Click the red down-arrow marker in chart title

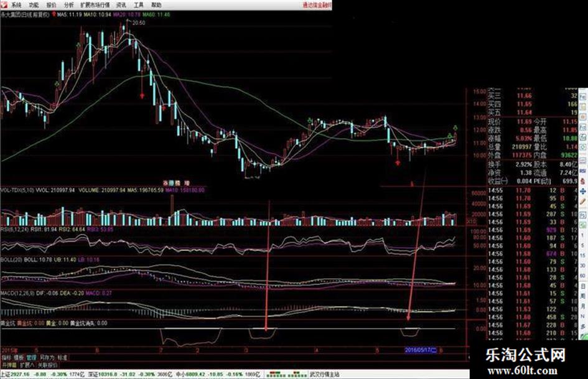[54, 15]
